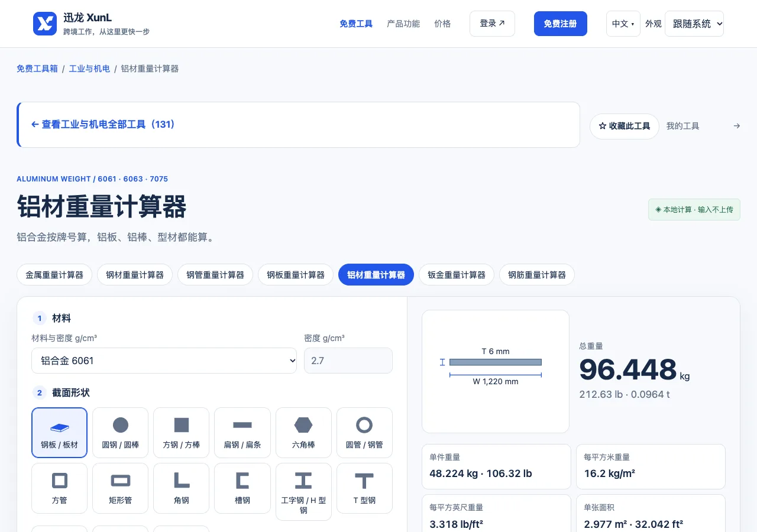Screen dimensions: 757x532
Task: Open the 跟随系统 appearance dropdown
Action: [x=694, y=24]
